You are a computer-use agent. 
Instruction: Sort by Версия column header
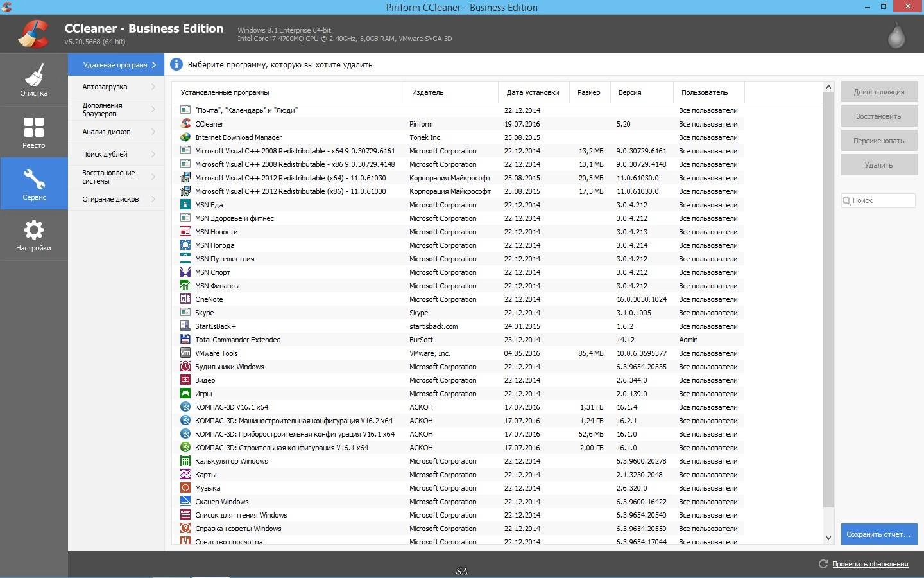[x=642, y=92]
